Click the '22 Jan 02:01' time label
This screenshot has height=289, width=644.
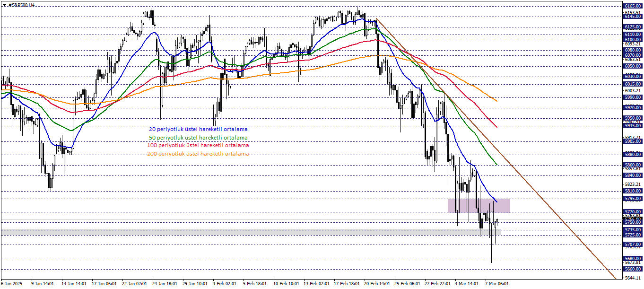pyautogui.click(x=134, y=284)
